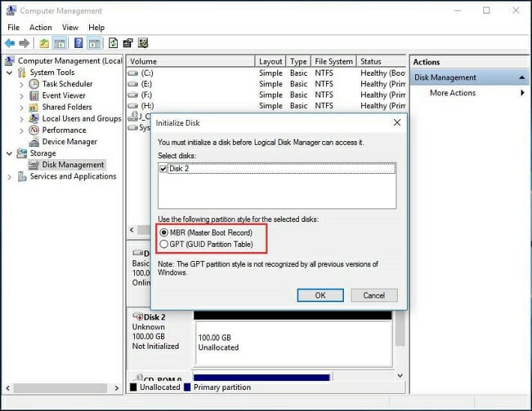The image size is (532, 411).
Task: Click the Type column header
Action: click(x=298, y=61)
